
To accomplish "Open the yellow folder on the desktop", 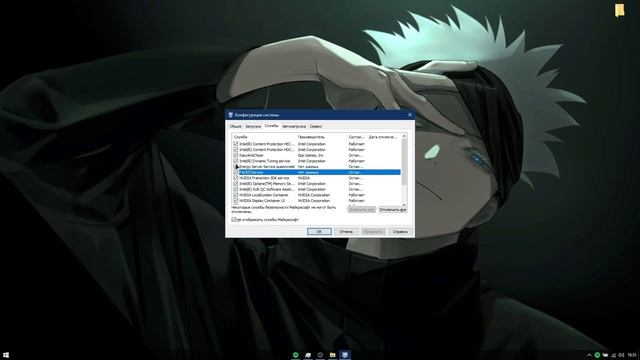I will [x=620, y=10].
